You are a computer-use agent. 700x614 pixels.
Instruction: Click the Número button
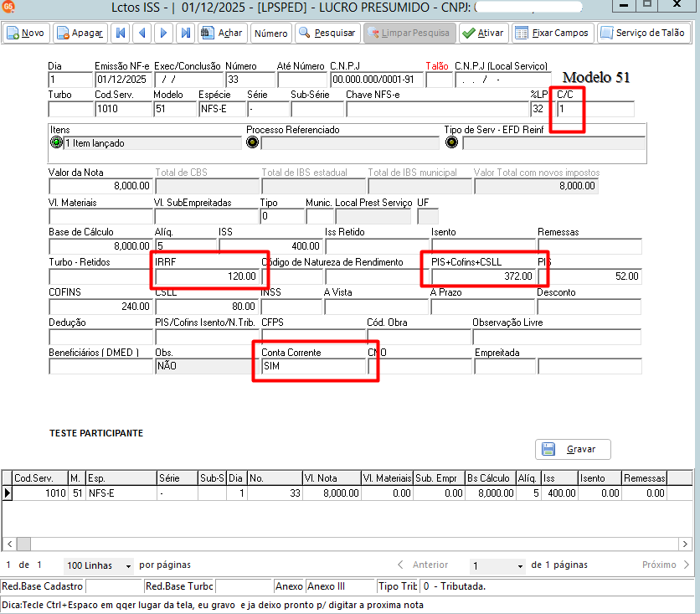click(x=271, y=33)
